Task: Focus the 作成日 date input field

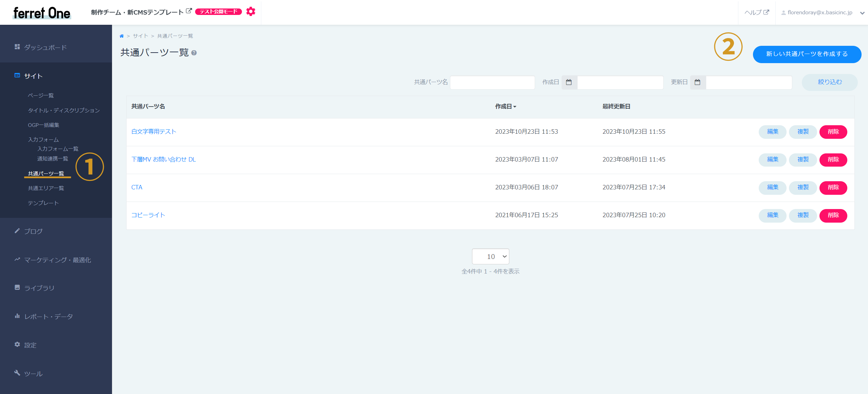Action: tap(620, 82)
